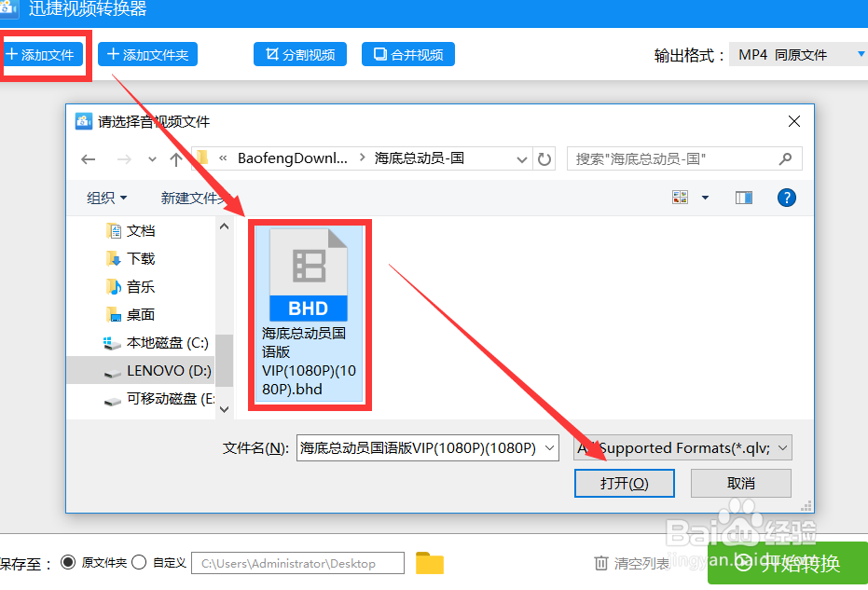This screenshot has height=590, width=868.
Task: Open the help question mark icon
Action: click(x=787, y=197)
